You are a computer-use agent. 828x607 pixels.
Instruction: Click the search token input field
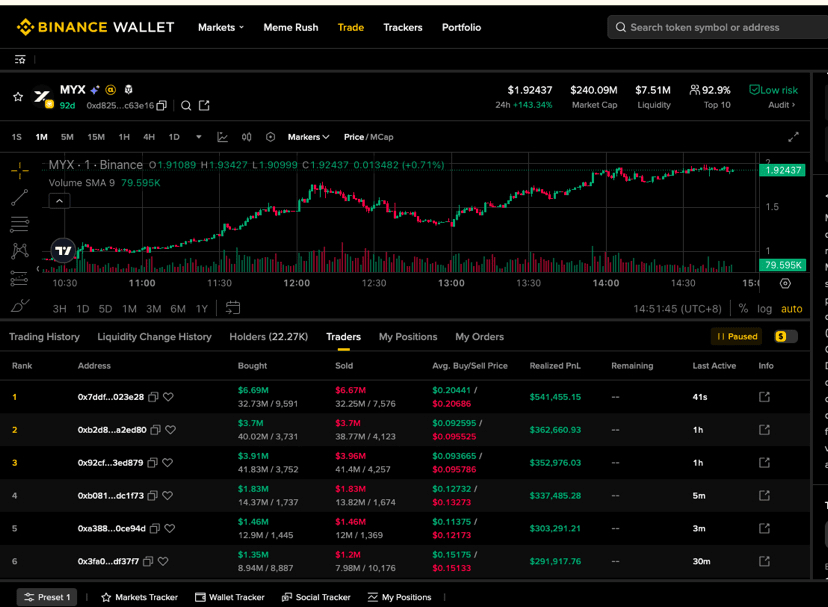[x=718, y=27]
